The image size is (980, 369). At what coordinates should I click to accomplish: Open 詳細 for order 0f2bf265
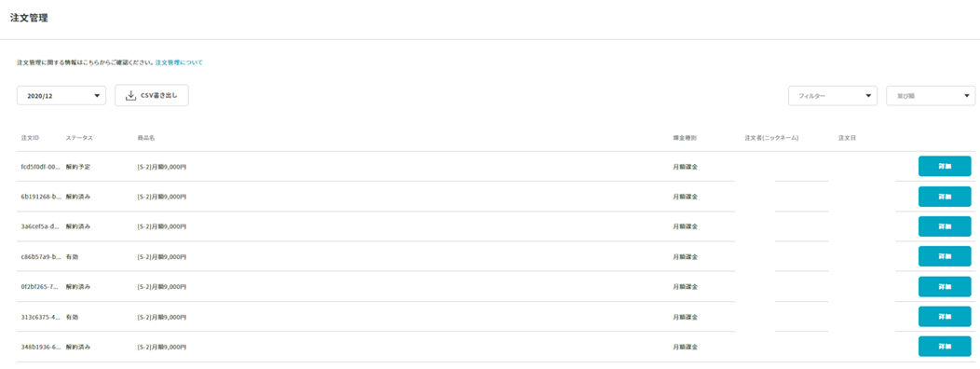945,286
